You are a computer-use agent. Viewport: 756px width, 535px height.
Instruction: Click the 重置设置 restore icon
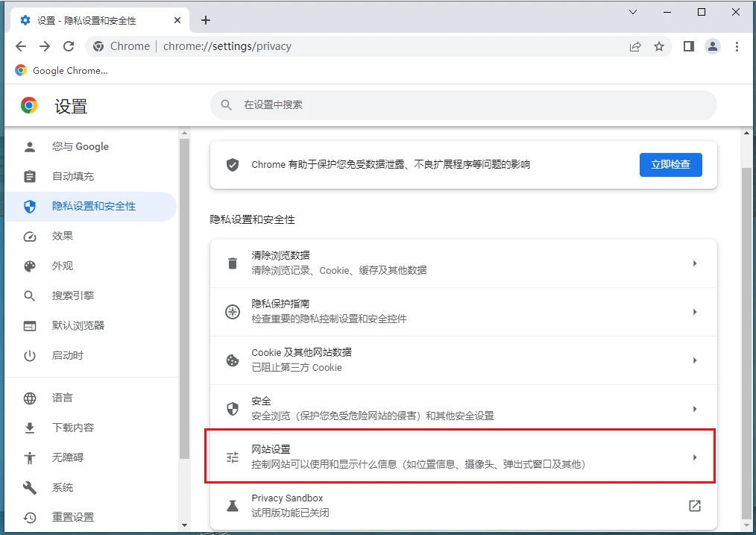click(30, 517)
